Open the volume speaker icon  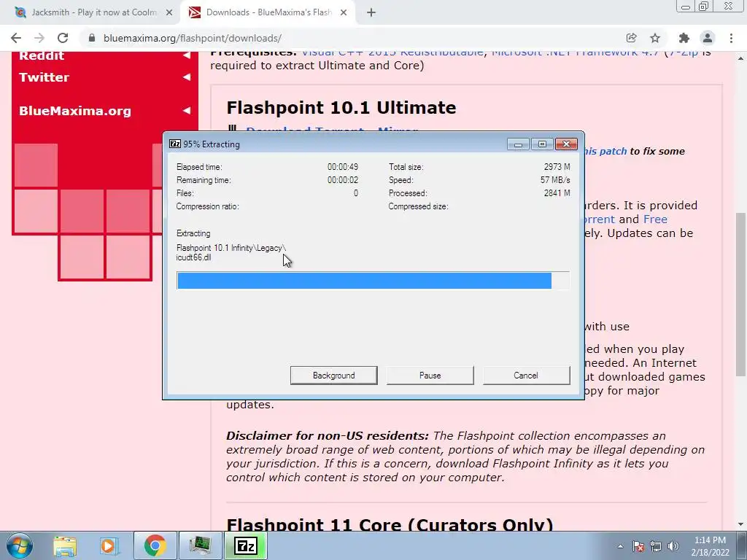point(673,546)
